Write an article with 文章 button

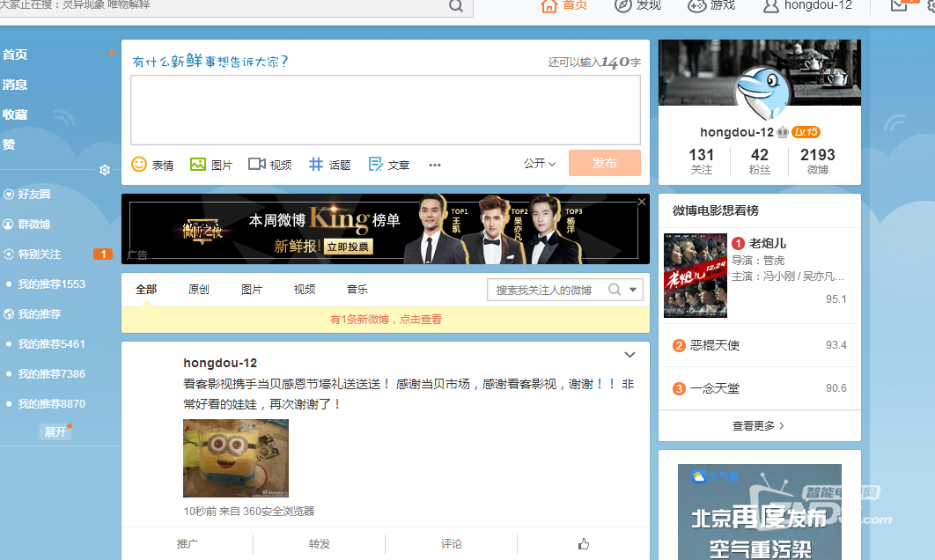pos(389,165)
